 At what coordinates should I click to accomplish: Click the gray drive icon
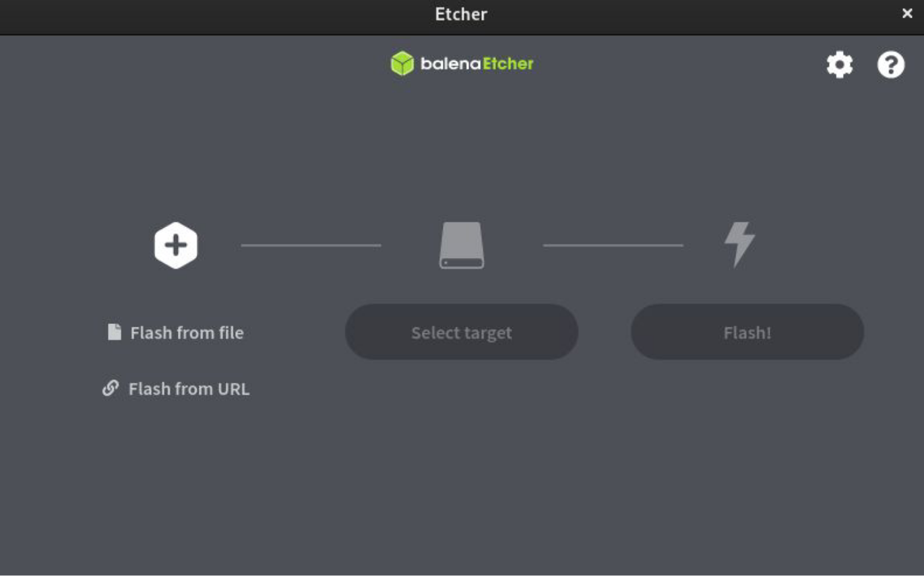click(x=462, y=245)
